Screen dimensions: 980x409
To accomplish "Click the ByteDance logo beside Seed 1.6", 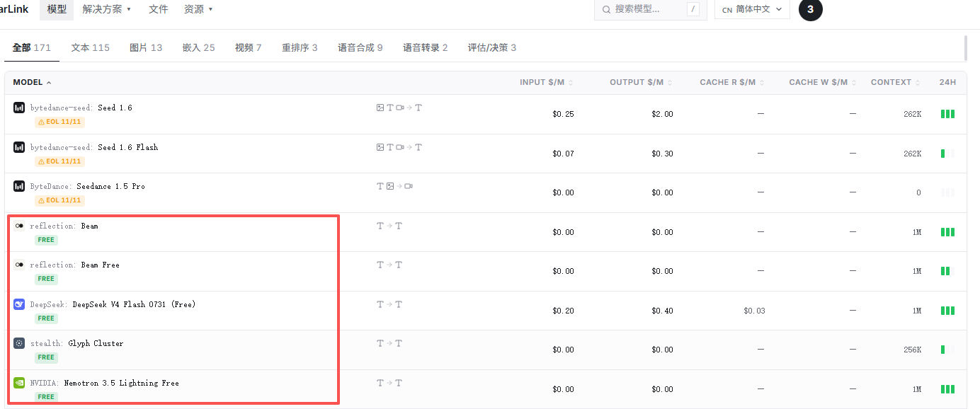I will tap(19, 108).
